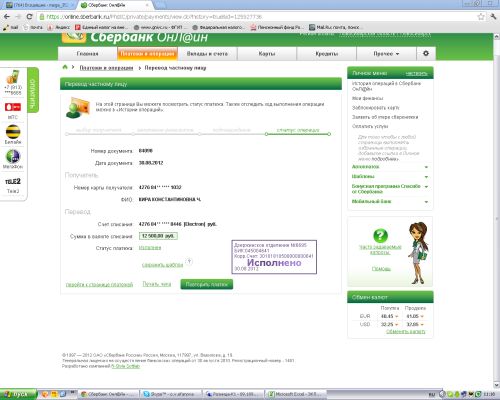Open История операций в Сбербанк Онлайн

click(x=386, y=86)
